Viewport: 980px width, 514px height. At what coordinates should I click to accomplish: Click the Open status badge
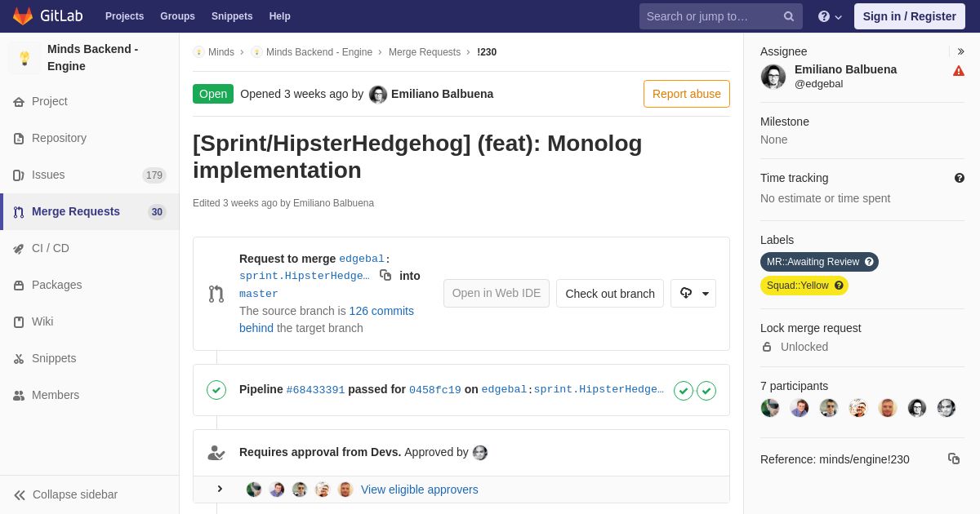(x=213, y=94)
